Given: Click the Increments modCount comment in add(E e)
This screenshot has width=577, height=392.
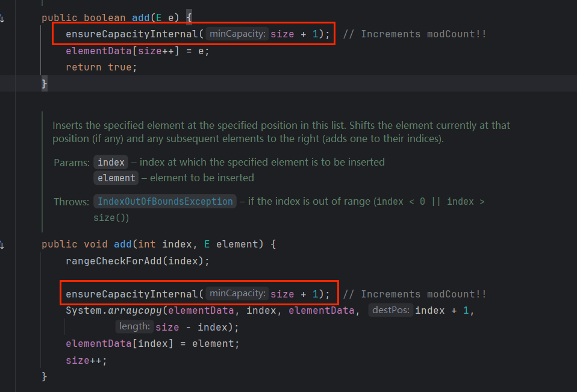Looking at the screenshot, I should tap(415, 34).
